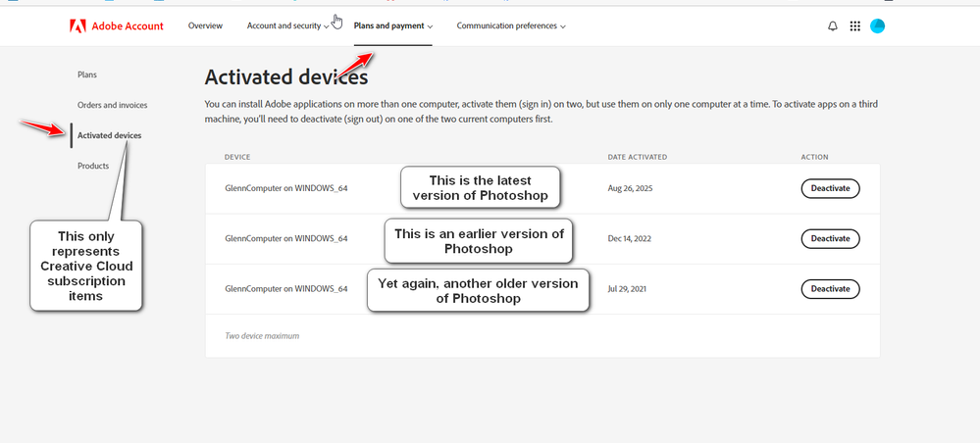Viewport: 980px width, 443px height.
Task: Go to Adobe Account home link
Action: click(x=128, y=26)
